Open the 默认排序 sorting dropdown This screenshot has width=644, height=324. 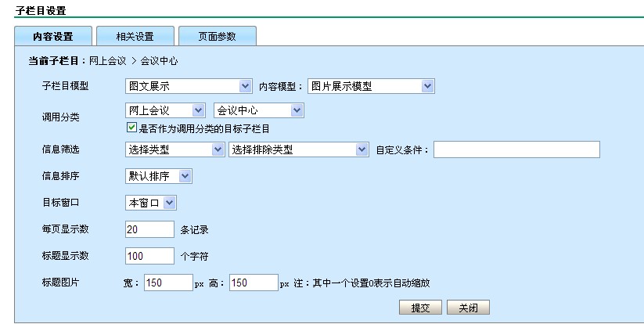(158, 176)
